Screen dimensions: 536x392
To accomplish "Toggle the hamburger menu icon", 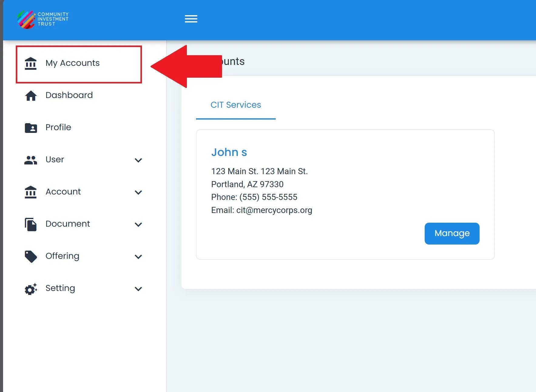I will coord(191,19).
